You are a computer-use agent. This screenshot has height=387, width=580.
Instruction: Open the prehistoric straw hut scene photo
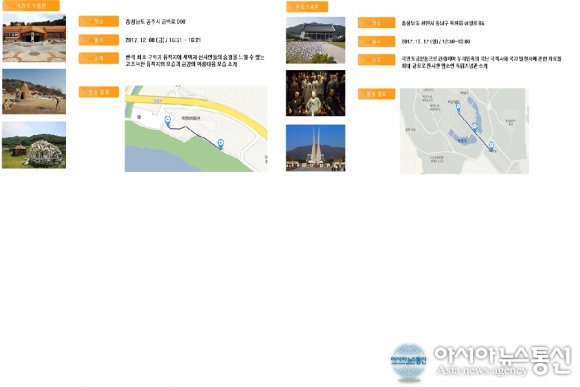(x=34, y=91)
